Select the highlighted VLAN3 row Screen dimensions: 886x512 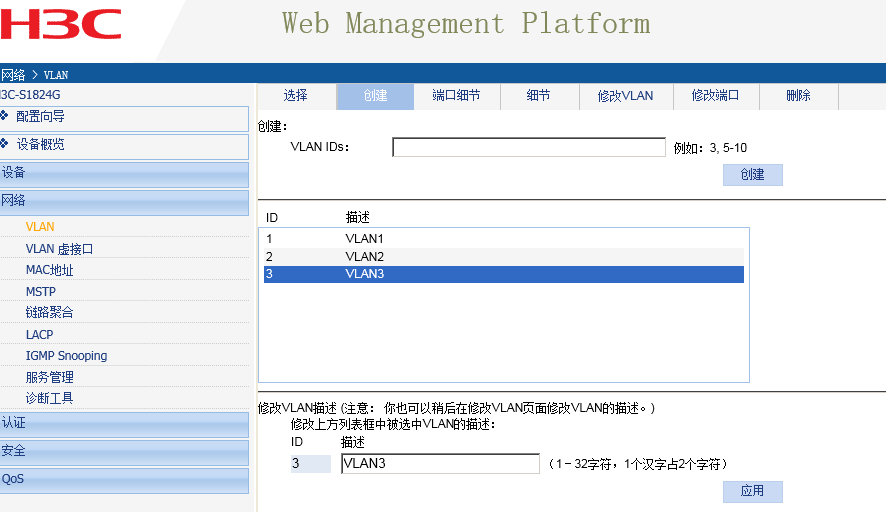pyautogui.click(x=503, y=274)
